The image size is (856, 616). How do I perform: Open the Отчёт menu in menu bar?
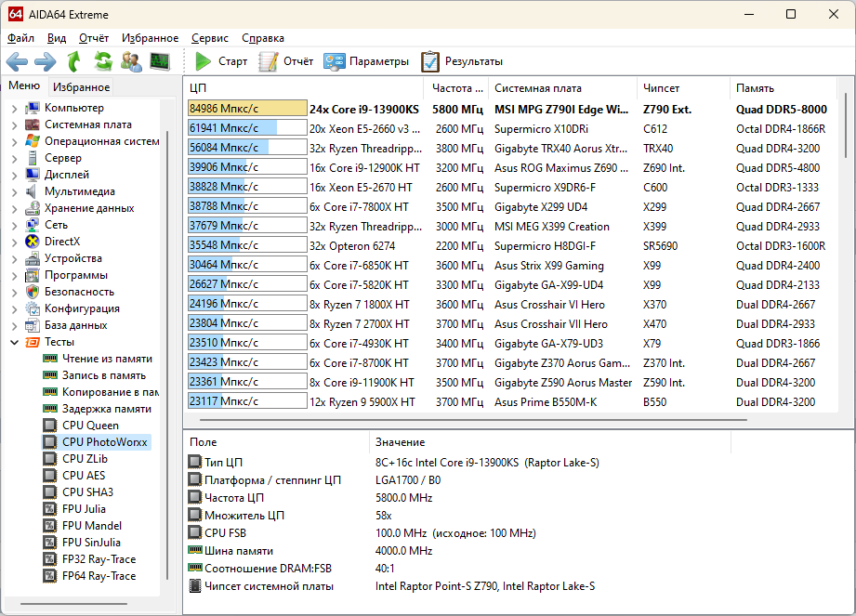click(93, 38)
